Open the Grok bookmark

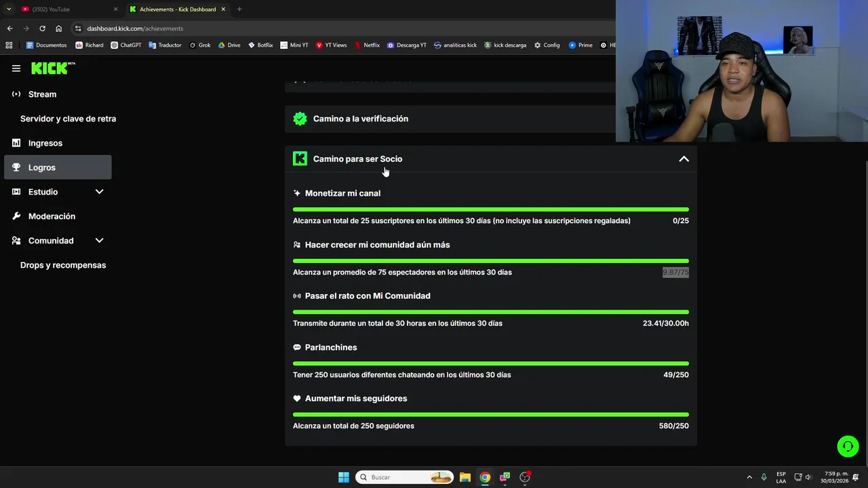200,45
